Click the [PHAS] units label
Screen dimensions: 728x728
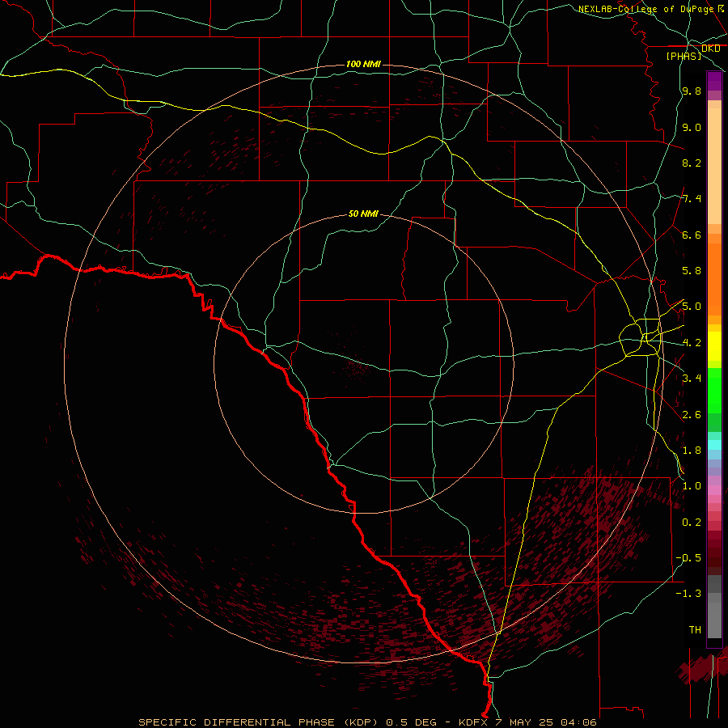click(684, 57)
